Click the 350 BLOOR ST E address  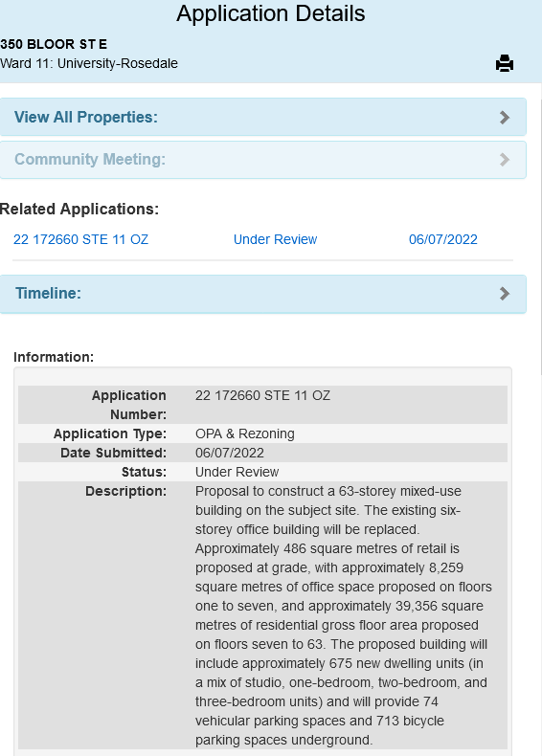54,44
